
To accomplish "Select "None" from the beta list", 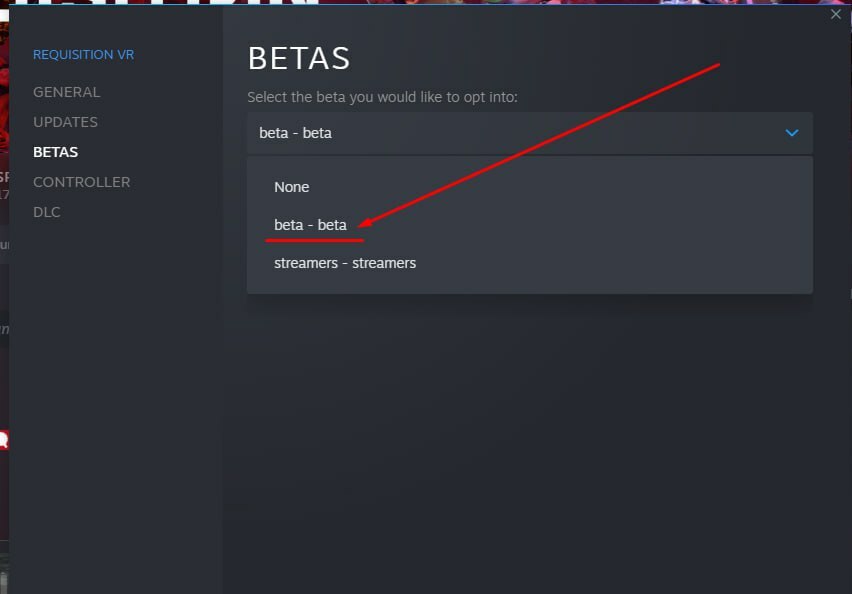I will [x=292, y=187].
